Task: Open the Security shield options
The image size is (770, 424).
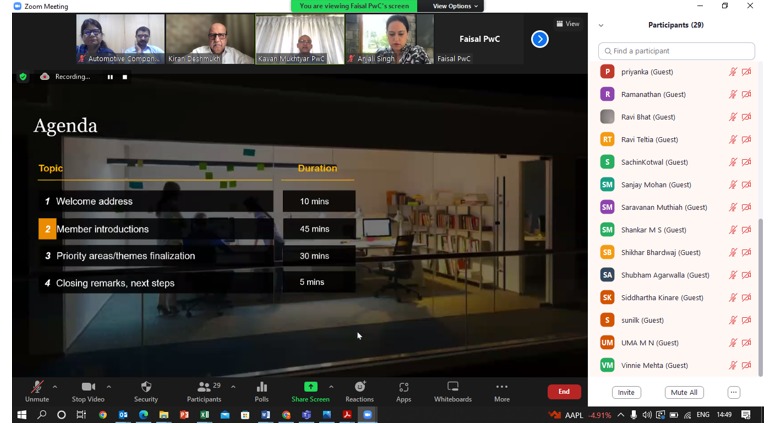Action: point(146,388)
